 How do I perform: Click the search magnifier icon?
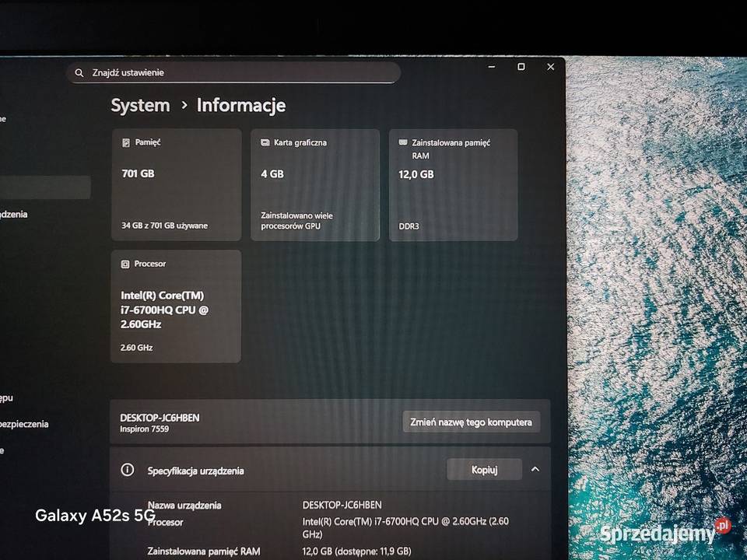79,73
